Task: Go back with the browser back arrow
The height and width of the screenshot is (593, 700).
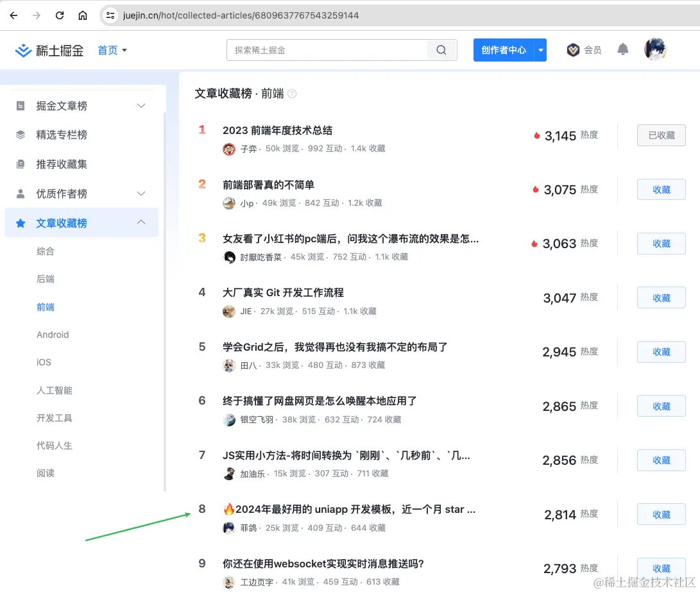Action: click(x=14, y=15)
